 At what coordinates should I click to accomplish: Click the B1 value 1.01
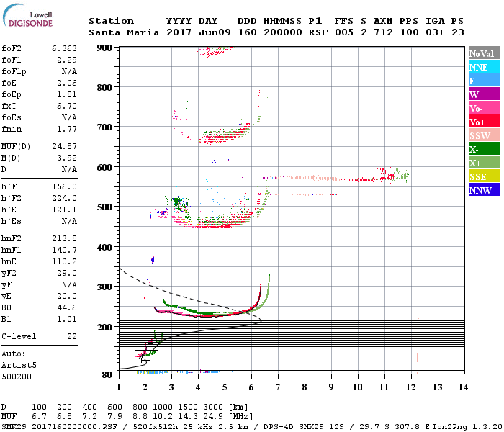67,320
